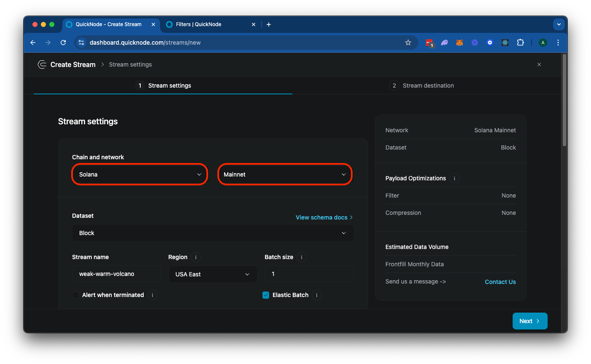This screenshot has height=364, width=591.
Task: Click the Batch size input field
Action: pos(309,274)
